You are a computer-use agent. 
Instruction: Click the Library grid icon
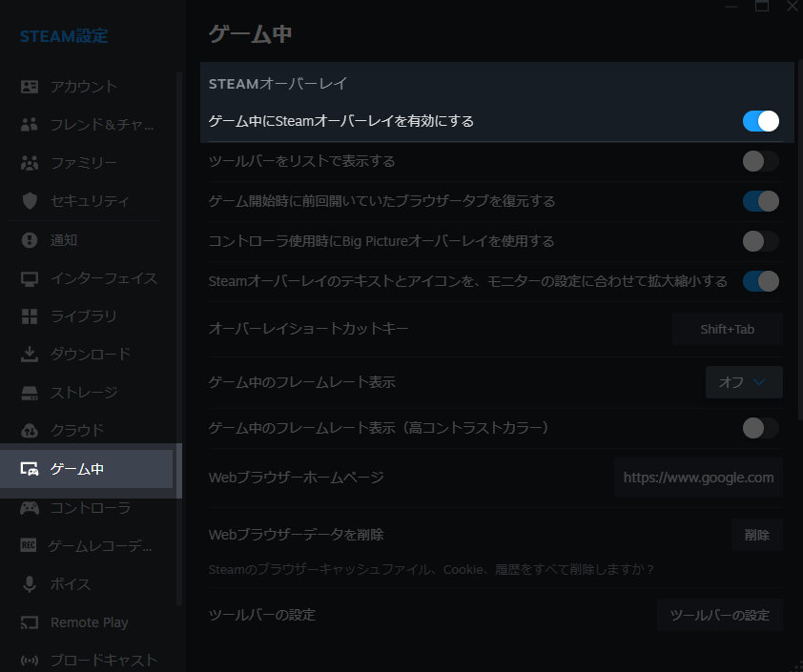pos(30,316)
